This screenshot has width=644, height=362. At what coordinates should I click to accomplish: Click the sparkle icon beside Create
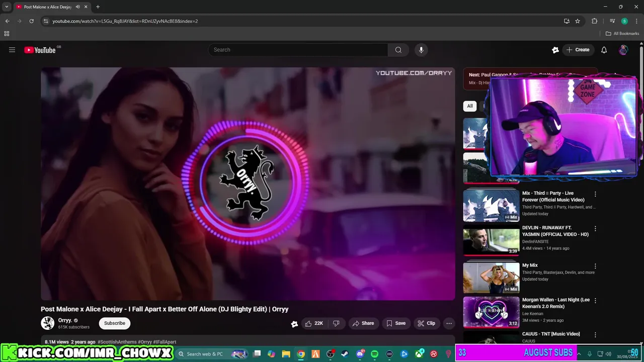click(x=555, y=50)
